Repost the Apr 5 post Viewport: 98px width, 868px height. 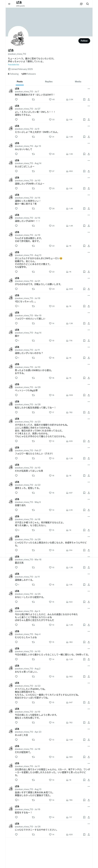coord(33,625)
